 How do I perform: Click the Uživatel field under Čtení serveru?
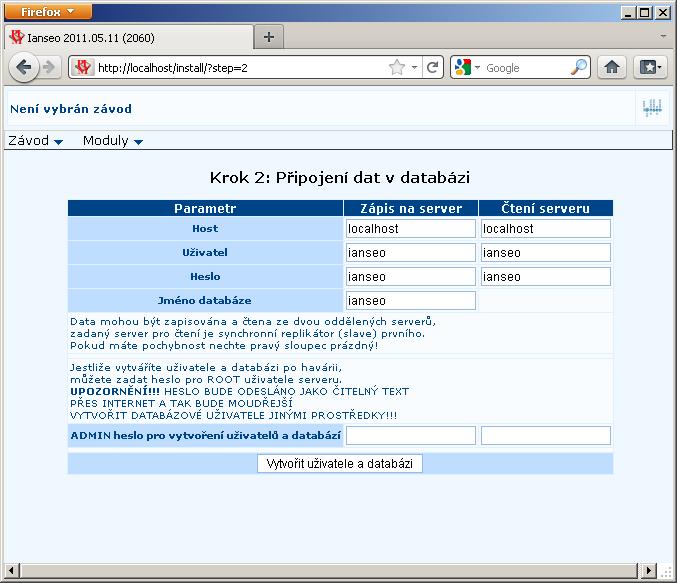coord(546,253)
